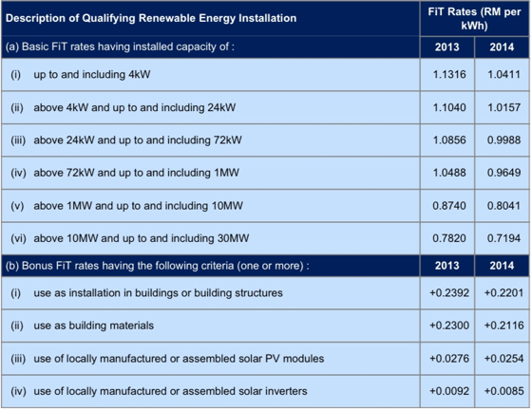
Task: Select row 'above 72kW and up to and including 1MW'
Action: coord(210,173)
